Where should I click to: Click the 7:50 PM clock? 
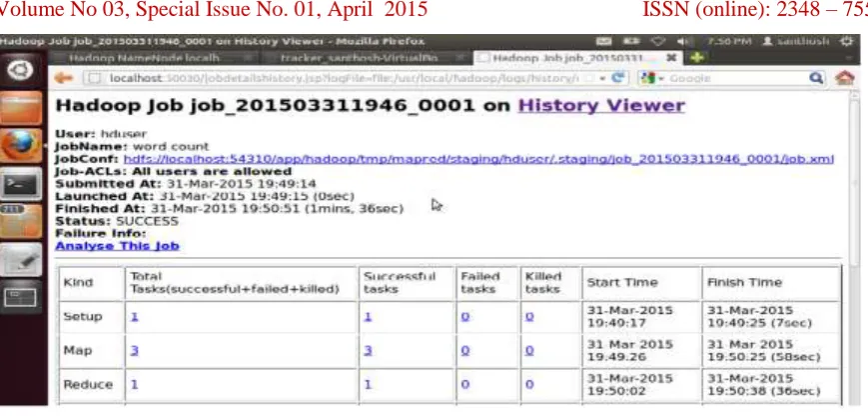(x=729, y=42)
